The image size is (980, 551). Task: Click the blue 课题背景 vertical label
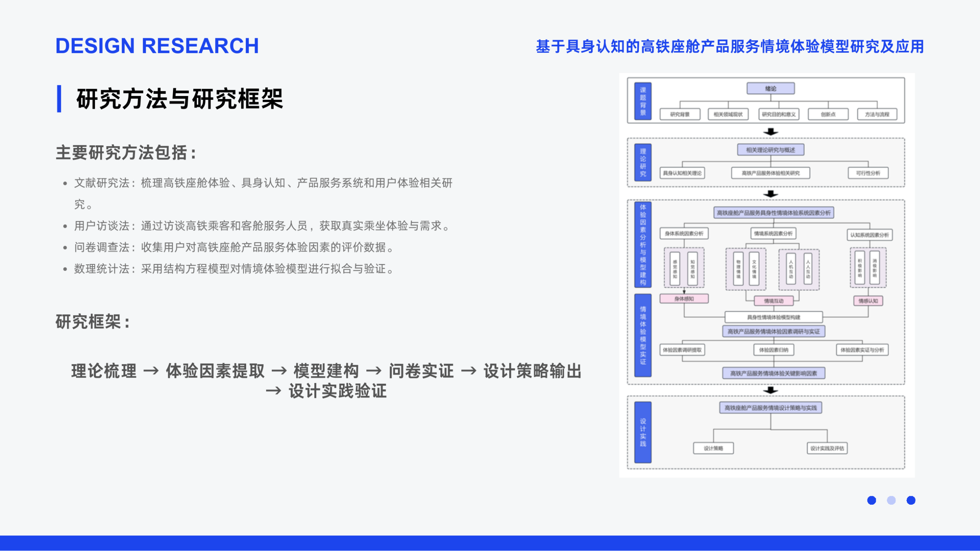click(x=643, y=101)
